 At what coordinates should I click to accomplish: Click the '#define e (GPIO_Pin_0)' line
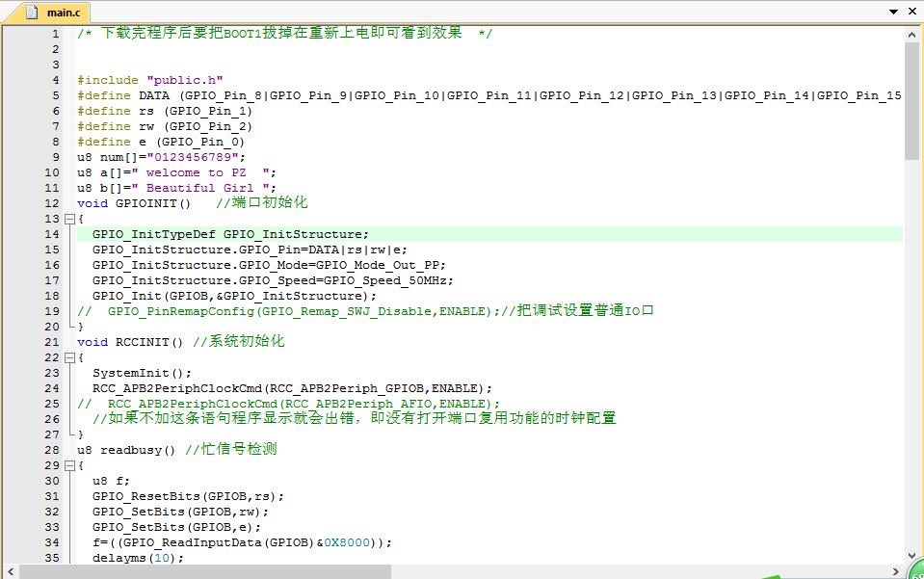pyautogui.click(x=160, y=142)
